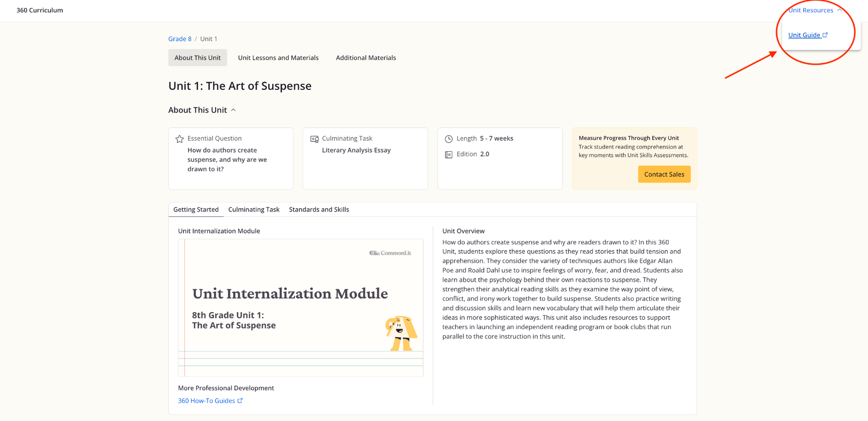The width and height of the screenshot is (868, 421).
Task: Switch to About This Unit tab
Action: pyautogui.click(x=197, y=58)
